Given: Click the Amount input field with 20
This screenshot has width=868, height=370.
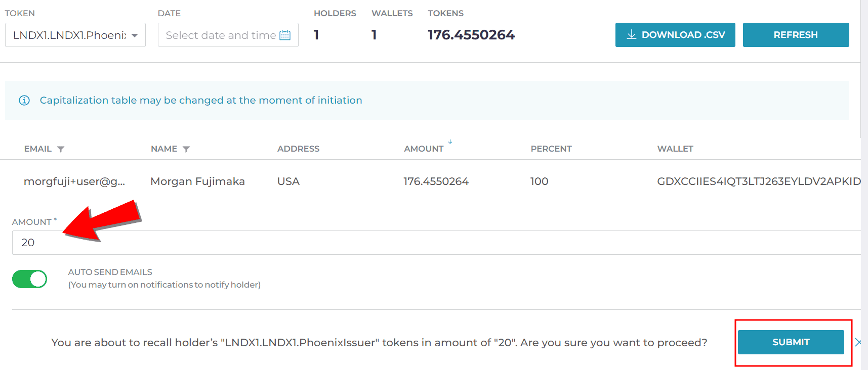Looking at the screenshot, I should point(436,243).
